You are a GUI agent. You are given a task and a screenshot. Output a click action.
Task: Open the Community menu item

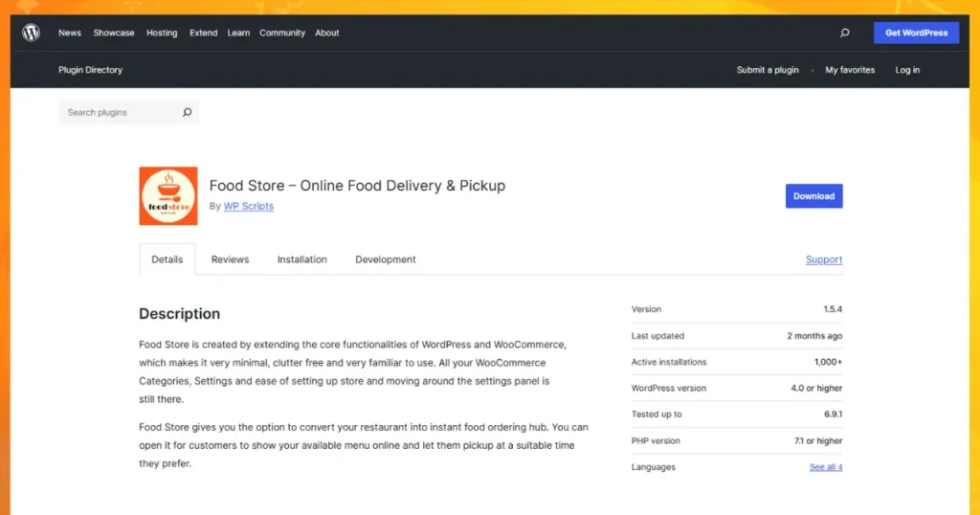tap(282, 33)
